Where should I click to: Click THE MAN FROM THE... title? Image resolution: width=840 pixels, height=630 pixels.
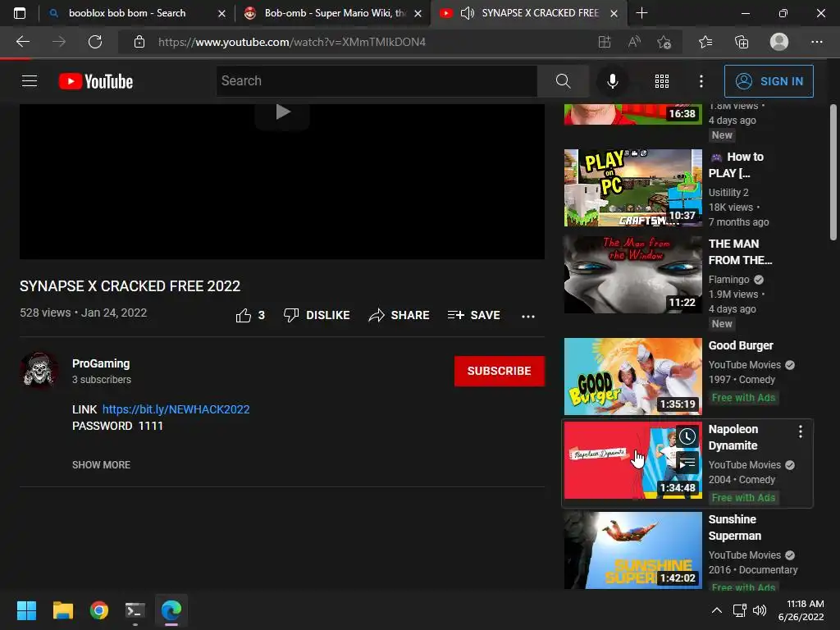tap(740, 252)
